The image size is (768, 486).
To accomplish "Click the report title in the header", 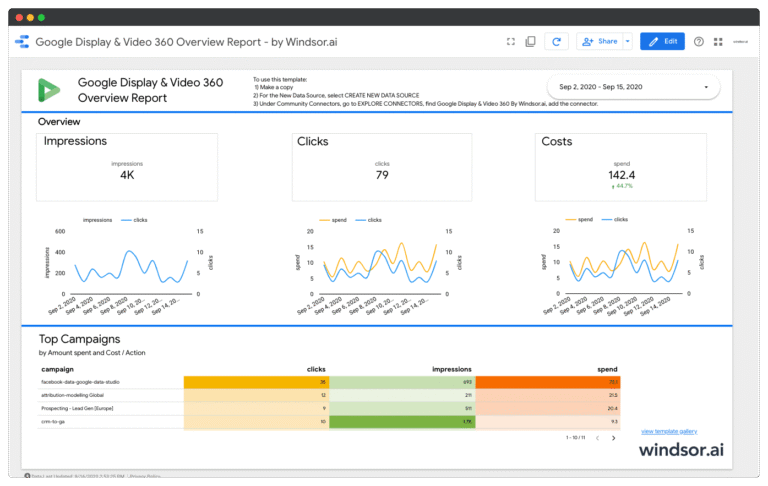I will click(x=186, y=42).
